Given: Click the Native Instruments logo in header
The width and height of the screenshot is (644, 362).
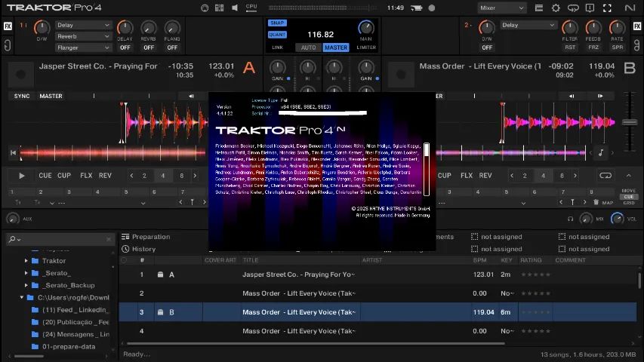Looking at the screenshot, I should pos(630,8).
